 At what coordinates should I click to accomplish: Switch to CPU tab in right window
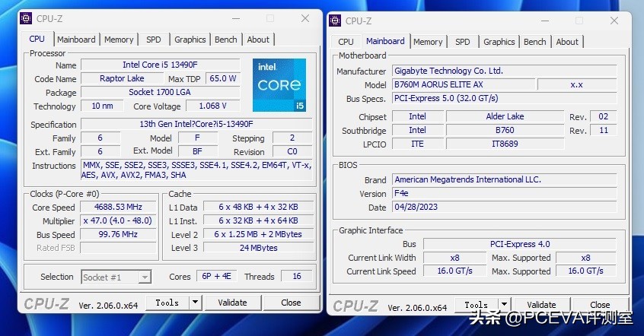[346, 42]
